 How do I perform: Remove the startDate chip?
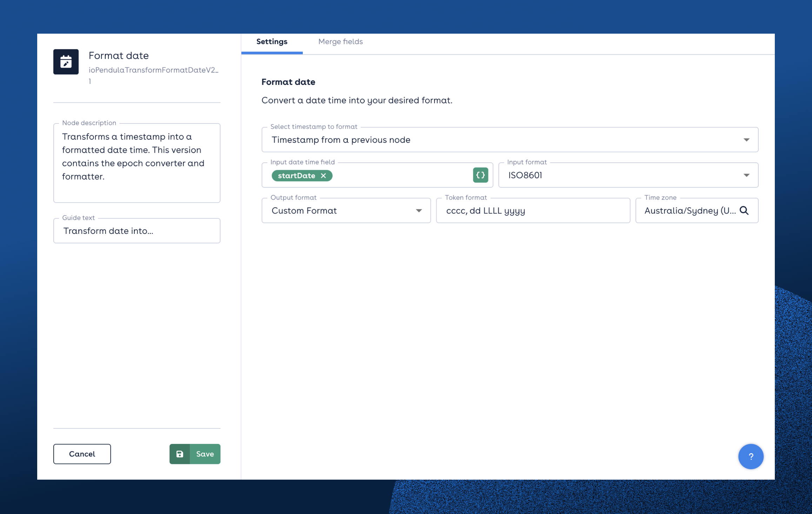point(324,176)
